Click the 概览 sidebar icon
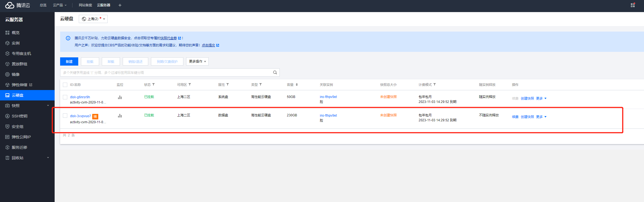Screen dimensions: 644x202 pos(7,33)
